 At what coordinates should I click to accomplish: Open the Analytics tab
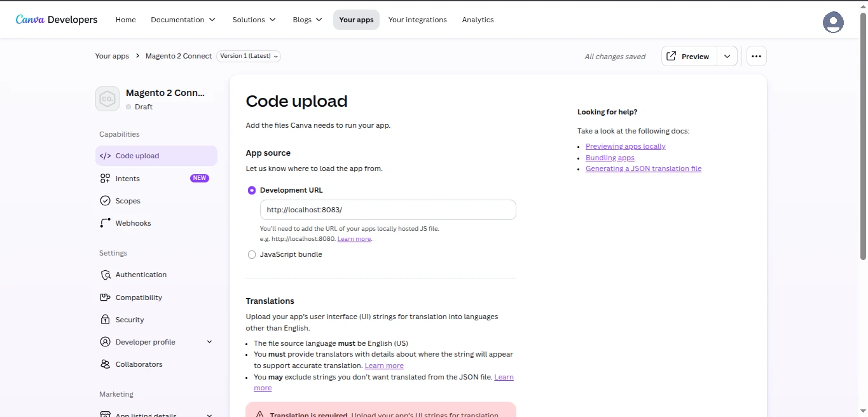click(478, 20)
